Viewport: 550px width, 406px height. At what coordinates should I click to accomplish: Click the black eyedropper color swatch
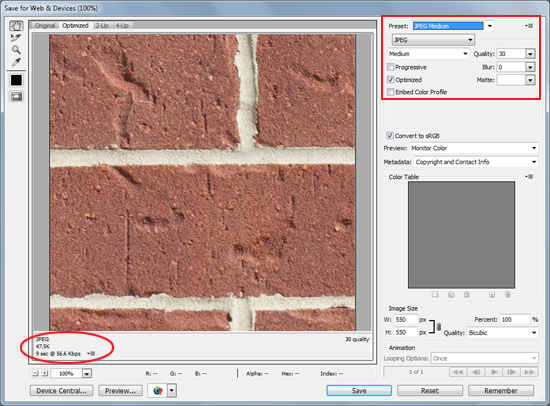pos(16,80)
